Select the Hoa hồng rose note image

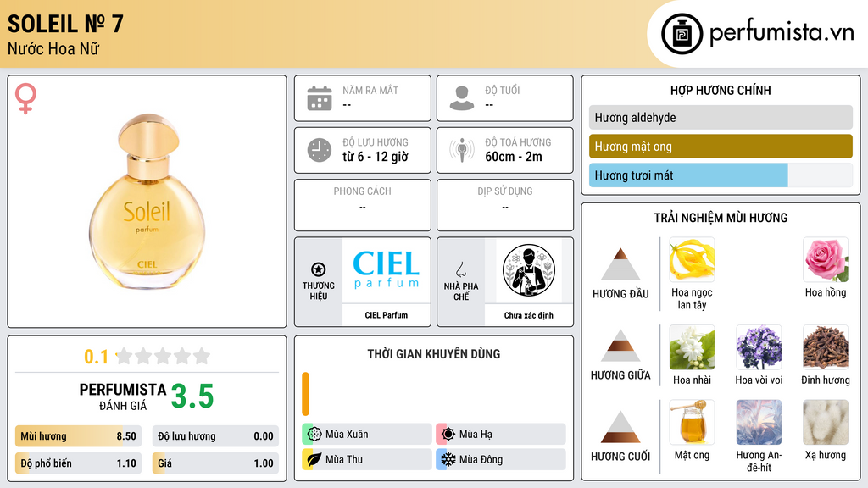tap(826, 259)
